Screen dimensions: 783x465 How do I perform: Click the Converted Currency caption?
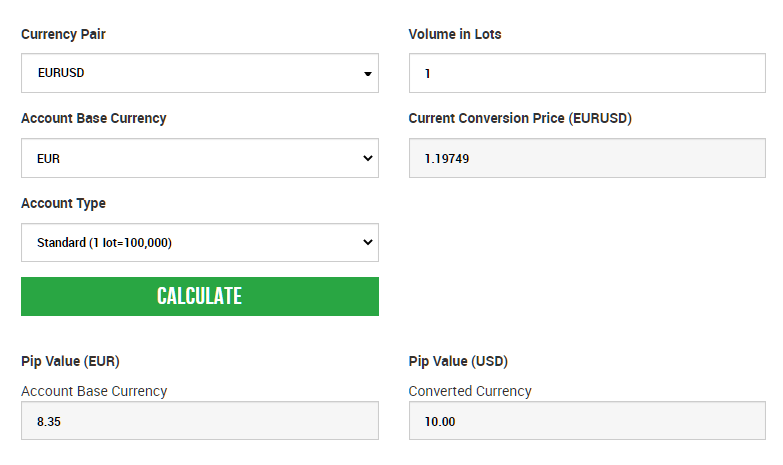[470, 391]
